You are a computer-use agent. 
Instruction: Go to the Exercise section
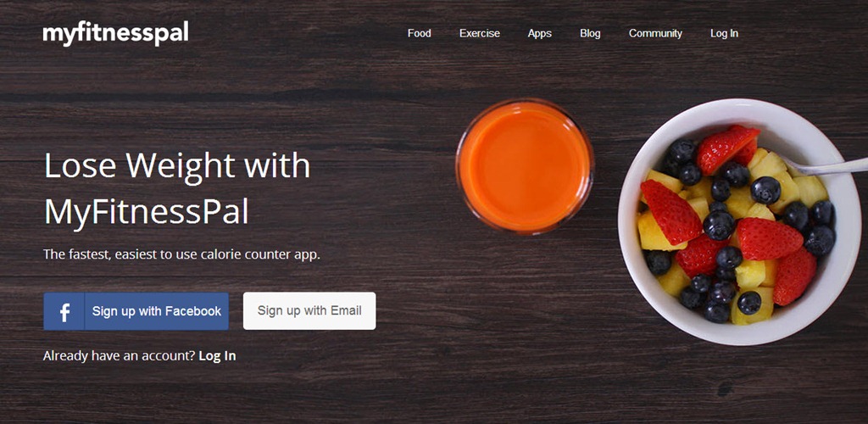click(480, 33)
